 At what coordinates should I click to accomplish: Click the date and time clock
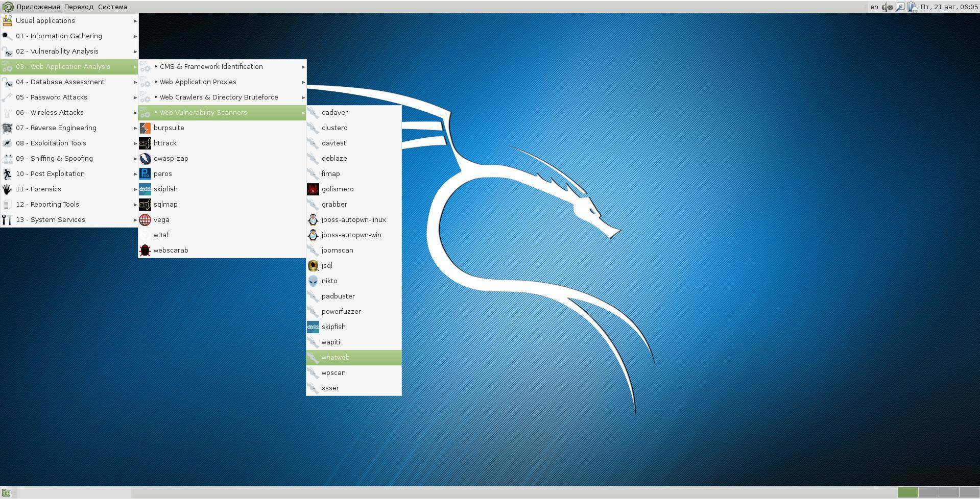pos(949,7)
